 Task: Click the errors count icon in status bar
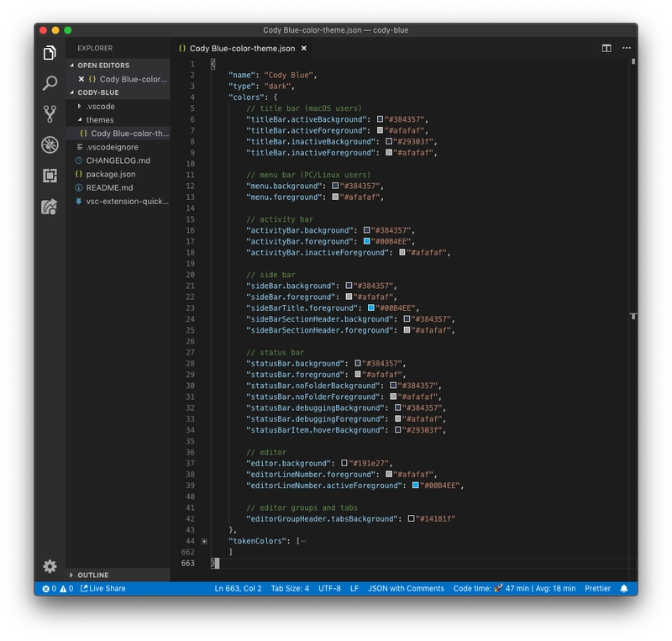click(46, 589)
